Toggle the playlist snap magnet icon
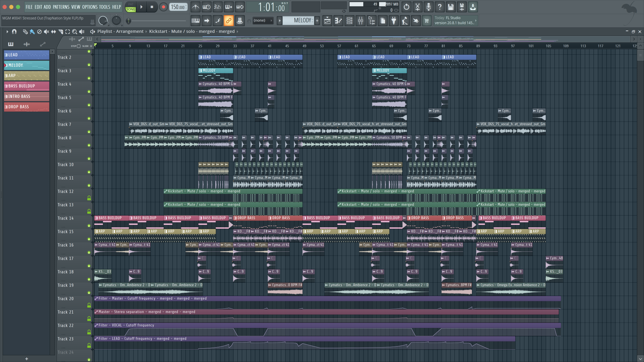The height and width of the screenshot is (362, 644). pyautogui.click(x=14, y=32)
